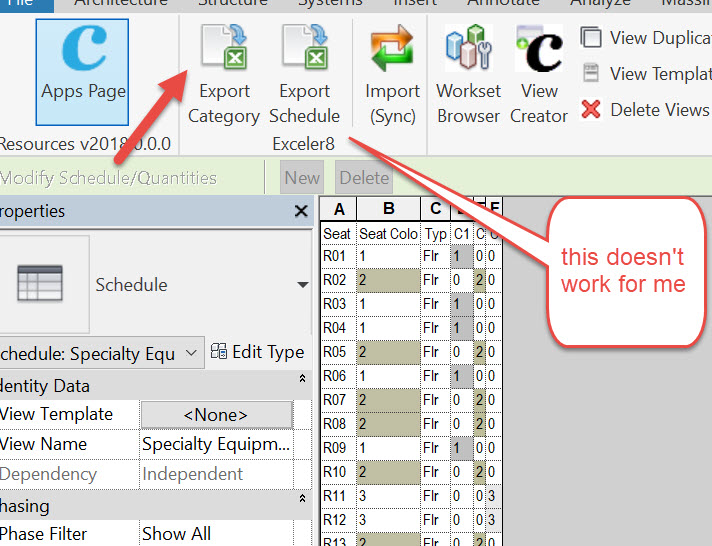Click the Edit Type button
The width and height of the screenshot is (712, 546).
(258, 352)
